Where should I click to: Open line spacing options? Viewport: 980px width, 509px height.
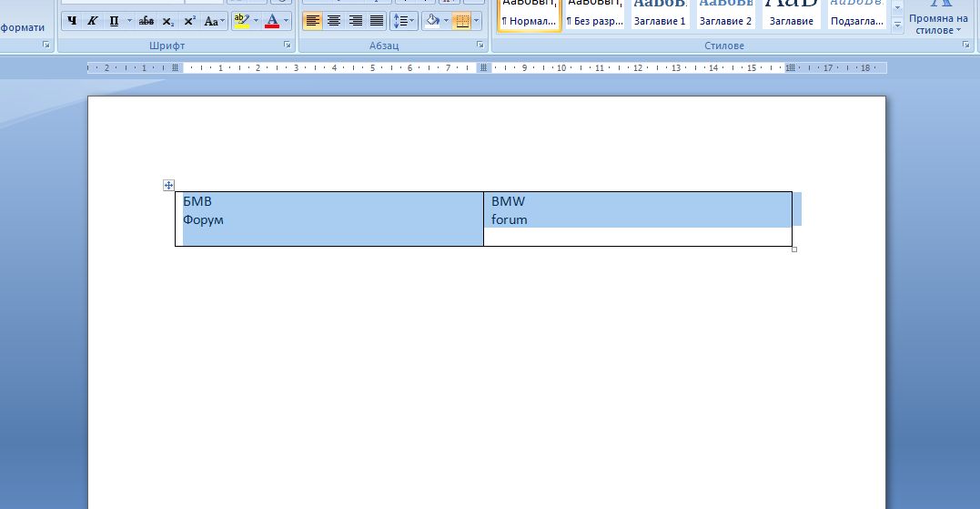[x=404, y=21]
